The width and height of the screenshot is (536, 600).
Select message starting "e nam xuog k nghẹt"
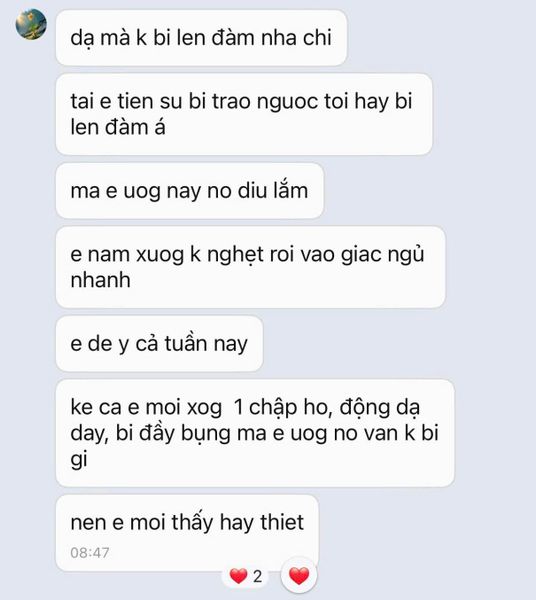[251, 267]
